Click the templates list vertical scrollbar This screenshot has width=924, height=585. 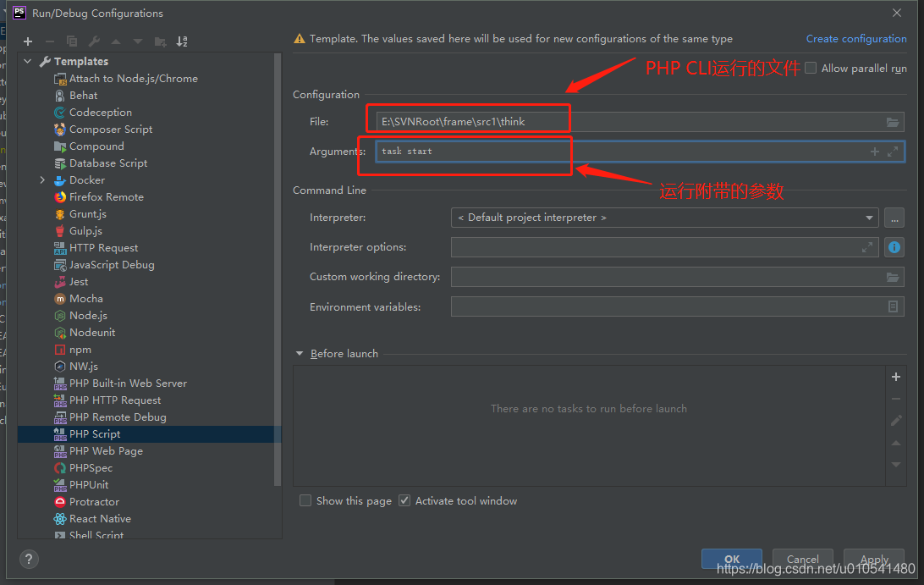coord(278,271)
